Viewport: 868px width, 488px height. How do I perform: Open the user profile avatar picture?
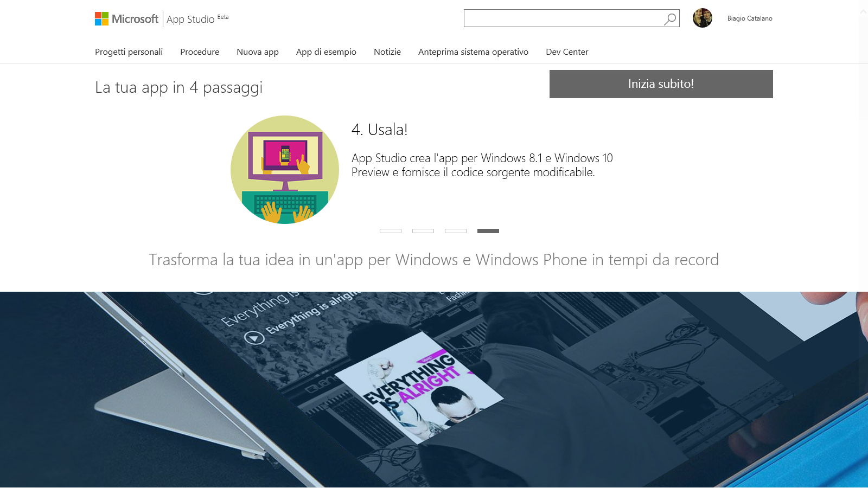[x=703, y=18]
